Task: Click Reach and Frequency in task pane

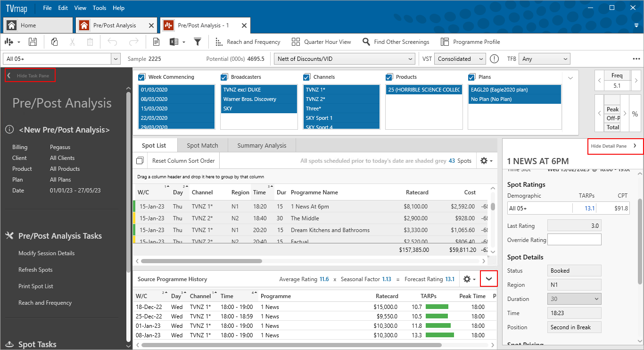Action: pyautogui.click(x=45, y=303)
